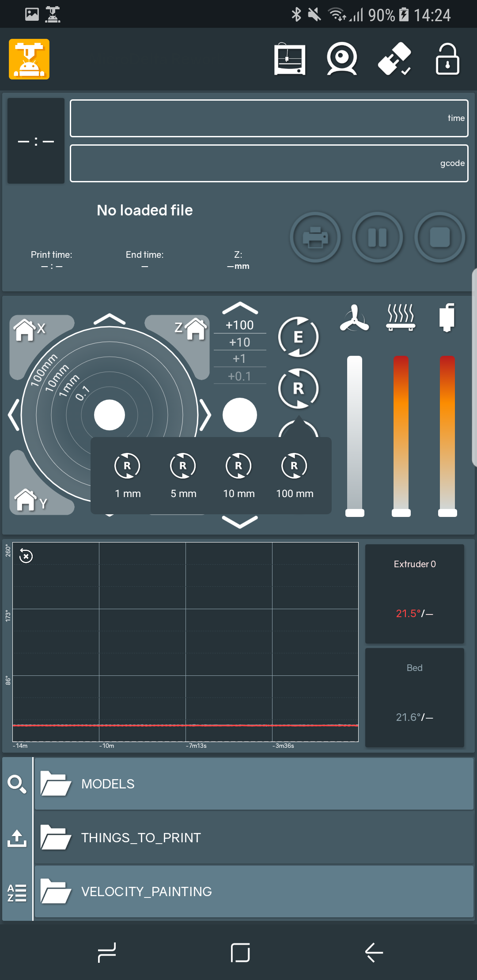Viewport: 477px width, 980px height.
Task: Search files with magnifier icon
Action: (17, 784)
